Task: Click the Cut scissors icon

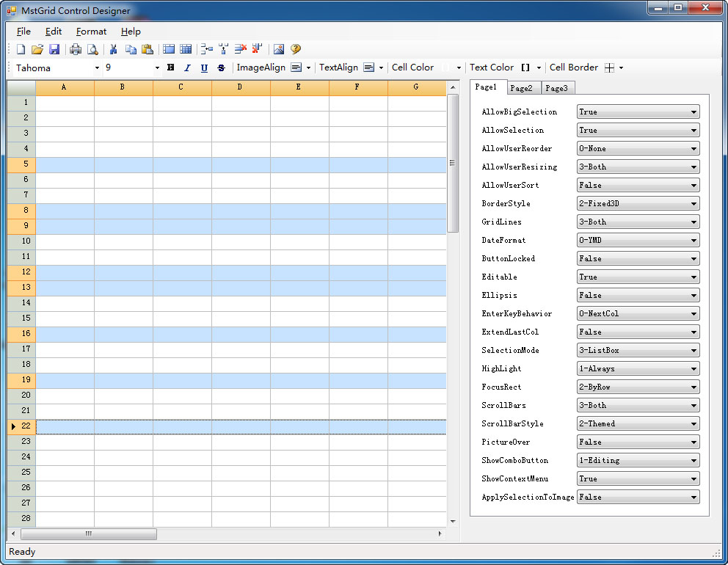Action: [114, 49]
